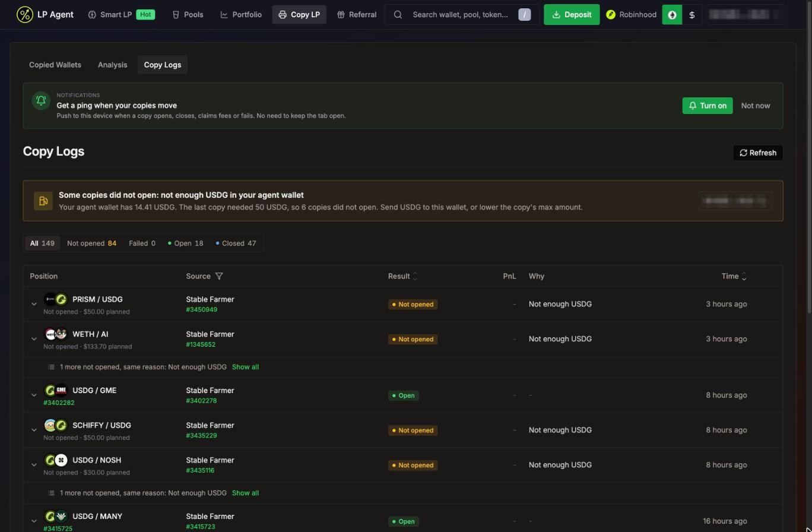The image size is (812, 532).
Task: Open source position #3435116
Action: [x=200, y=470]
